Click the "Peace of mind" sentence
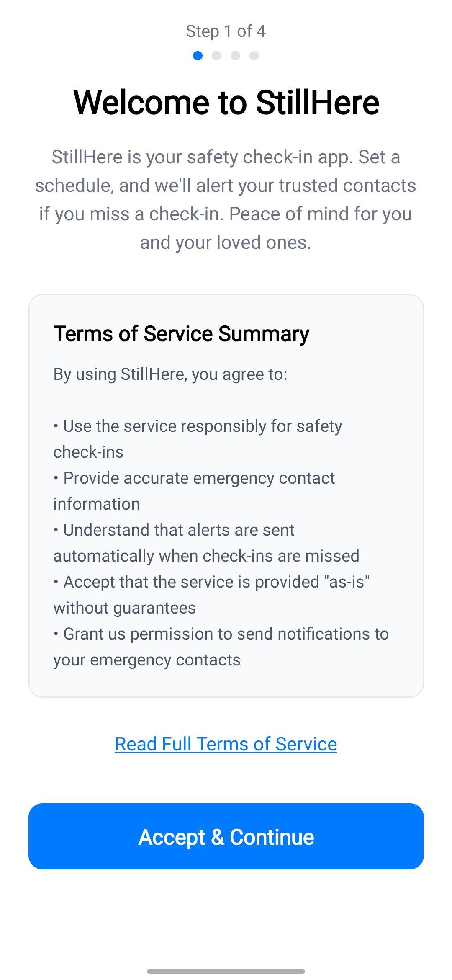This screenshot has width=452, height=980. 321,214
